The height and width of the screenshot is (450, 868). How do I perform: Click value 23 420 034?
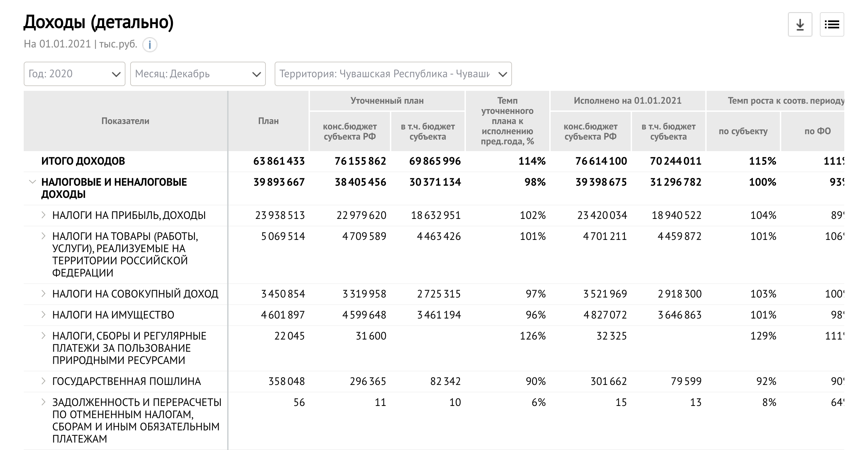(x=602, y=215)
